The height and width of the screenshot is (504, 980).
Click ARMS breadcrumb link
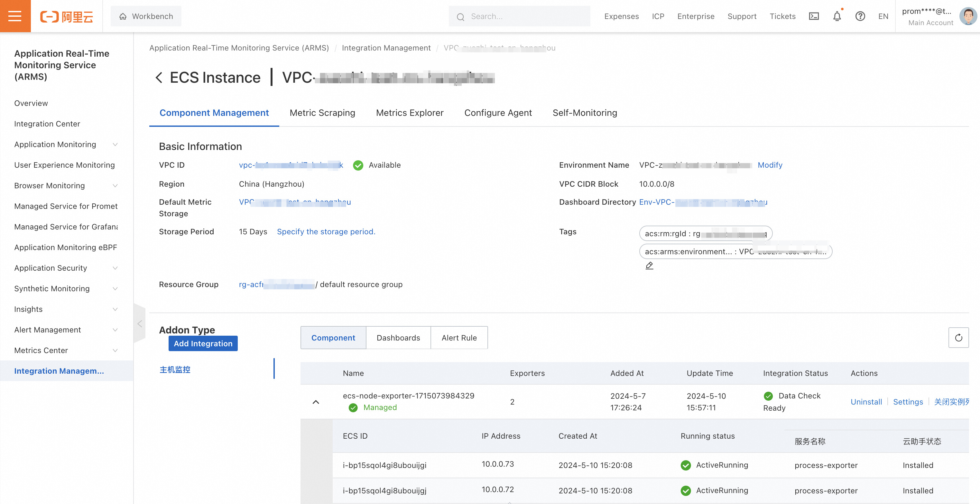coord(239,48)
